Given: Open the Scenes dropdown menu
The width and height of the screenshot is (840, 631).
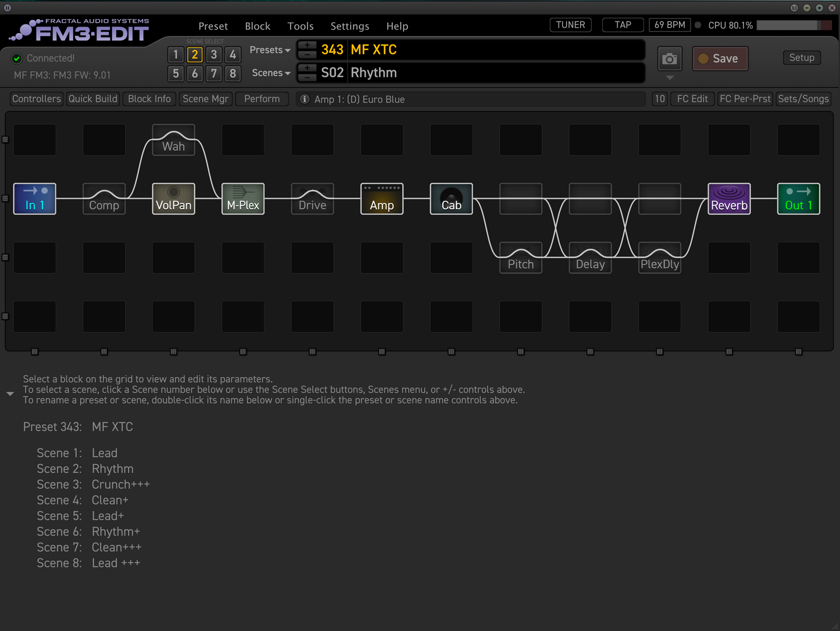Looking at the screenshot, I should 271,73.
